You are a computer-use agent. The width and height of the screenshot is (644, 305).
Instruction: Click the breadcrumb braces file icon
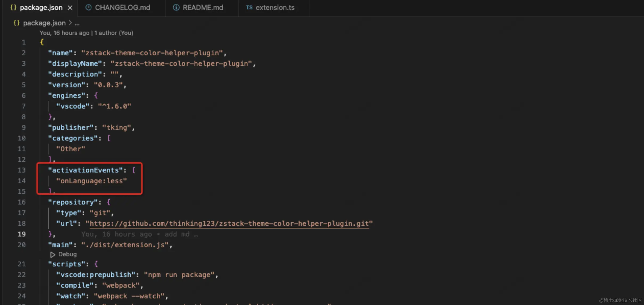pyautogui.click(x=17, y=23)
